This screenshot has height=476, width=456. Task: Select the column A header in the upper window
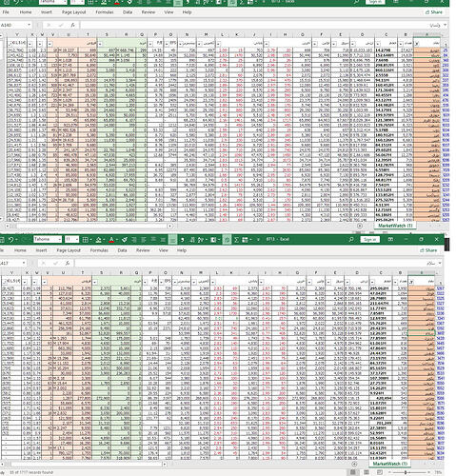click(426, 34)
